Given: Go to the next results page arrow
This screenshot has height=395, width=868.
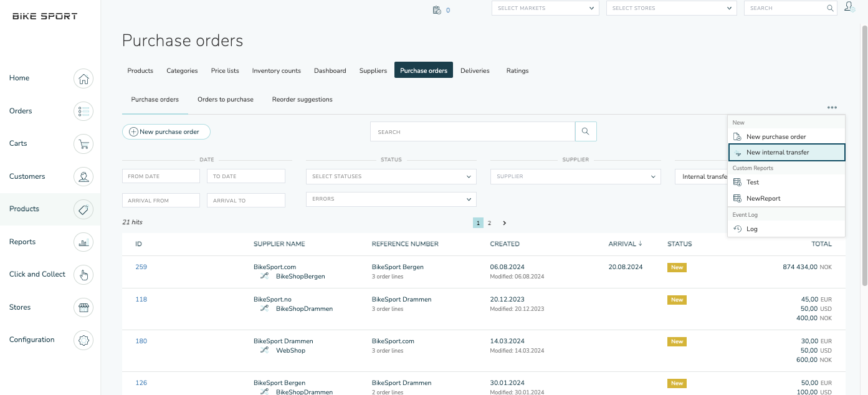Looking at the screenshot, I should point(504,223).
